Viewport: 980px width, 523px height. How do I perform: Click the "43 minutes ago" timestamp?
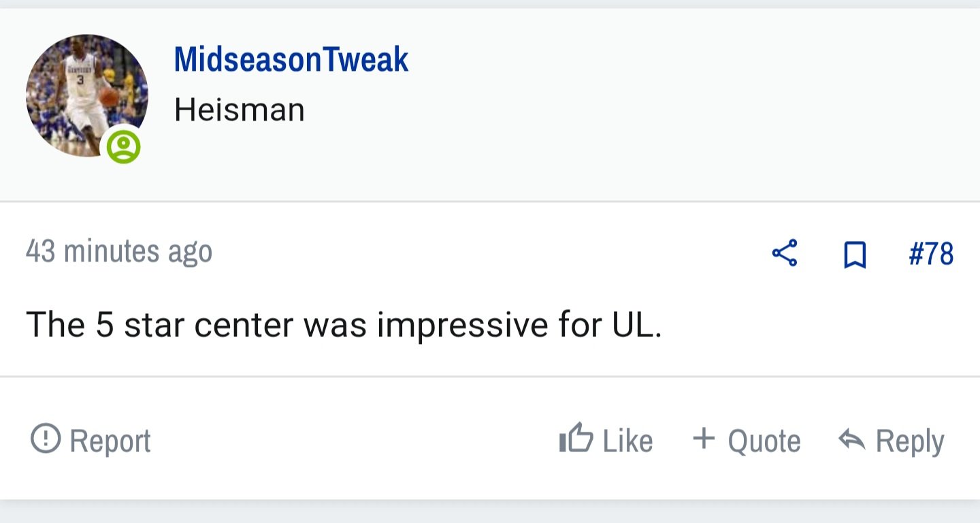tap(119, 251)
